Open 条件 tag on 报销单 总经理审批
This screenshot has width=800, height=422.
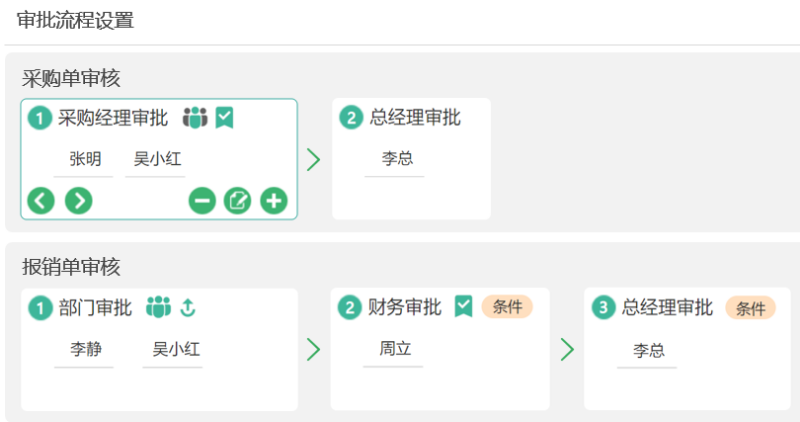click(x=751, y=308)
